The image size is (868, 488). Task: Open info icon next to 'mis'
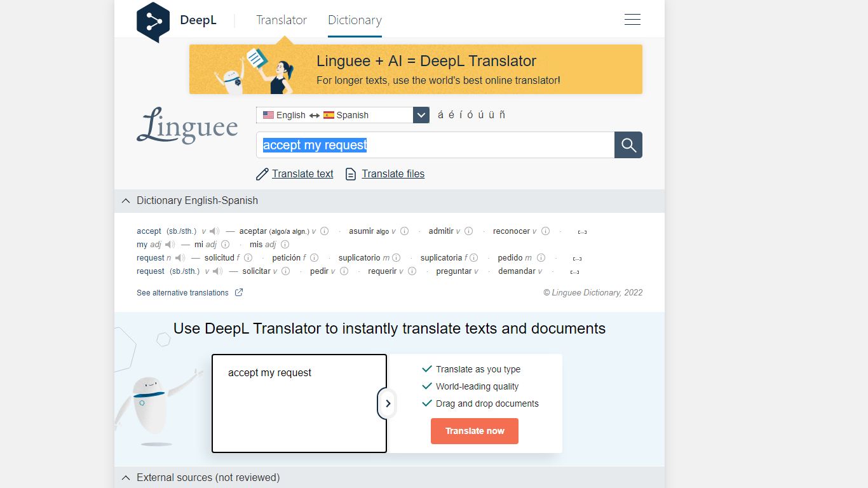285,245
